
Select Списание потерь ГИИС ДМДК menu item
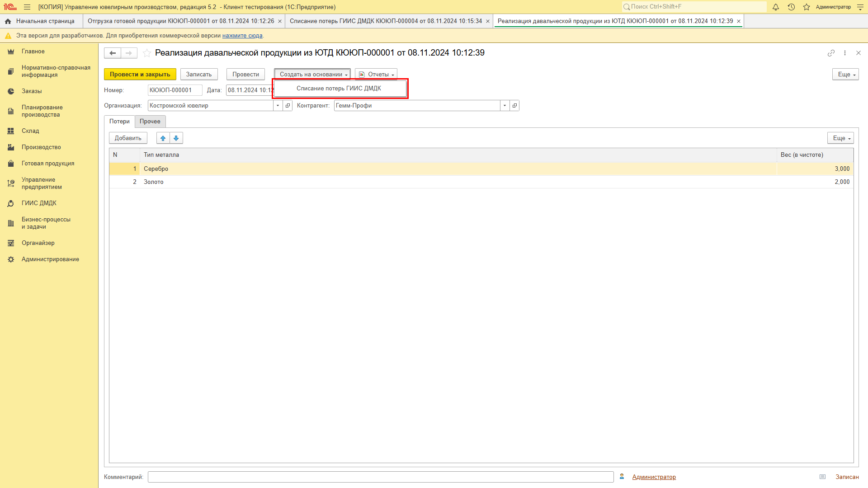[x=340, y=89]
